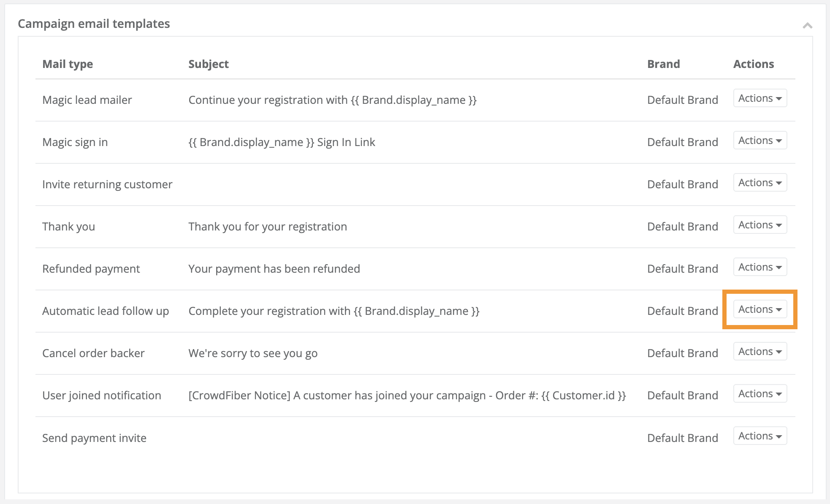Image resolution: width=830 pixels, height=504 pixels.
Task: Open the Actions dropdown for Magic lead mailer
Action: (x=759, y=98)
